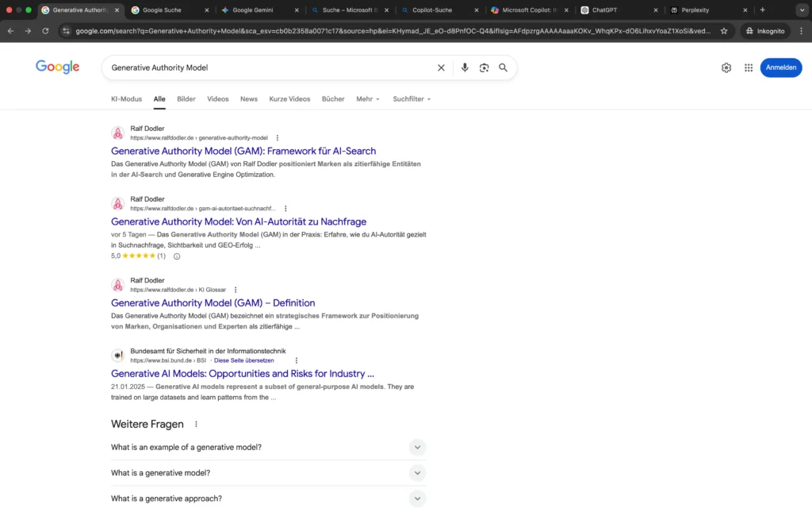812x508 pixels.
Task: Go back using the browser back arrow
Action: 10,31
